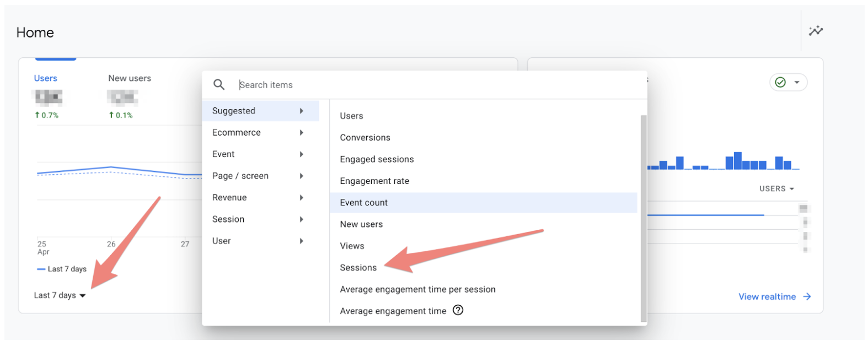Viewport: 868px width, 346px height.
Task: Open the Revenue submenu
Action: (x=258, y=197)
